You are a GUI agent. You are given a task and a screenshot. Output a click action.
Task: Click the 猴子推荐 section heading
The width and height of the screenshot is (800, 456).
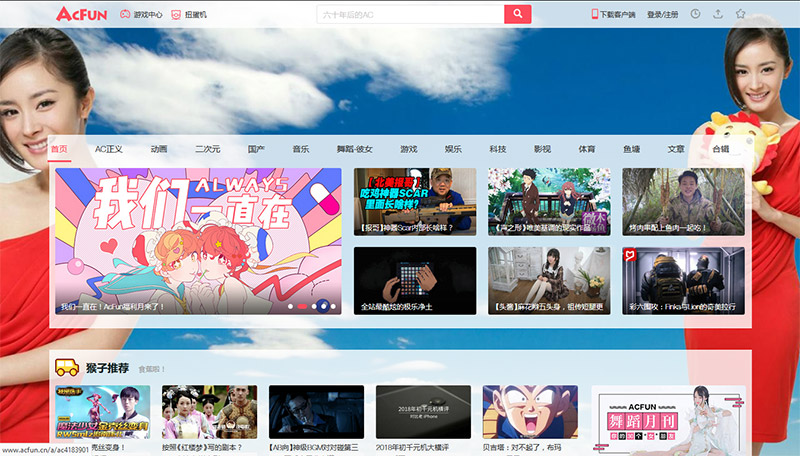[107, 368]
